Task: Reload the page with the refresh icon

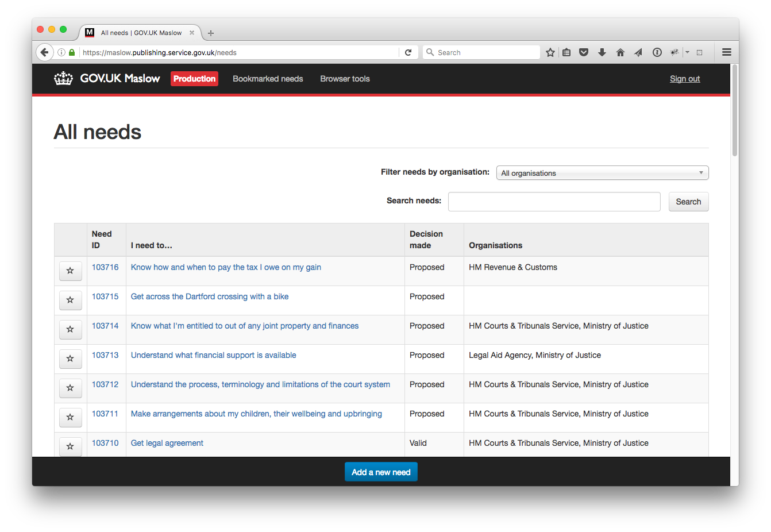Action: pos(408,52)
